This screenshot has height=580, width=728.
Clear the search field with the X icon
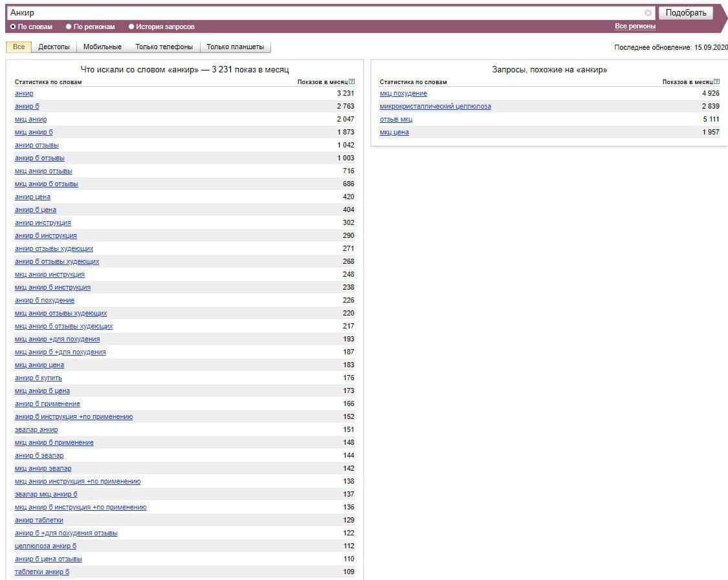point(648,13)
